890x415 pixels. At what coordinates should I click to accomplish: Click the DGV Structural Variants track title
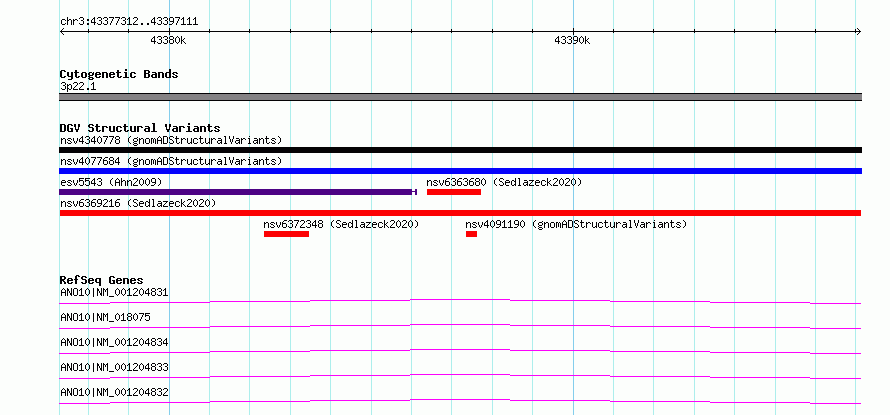coord(140,128)
